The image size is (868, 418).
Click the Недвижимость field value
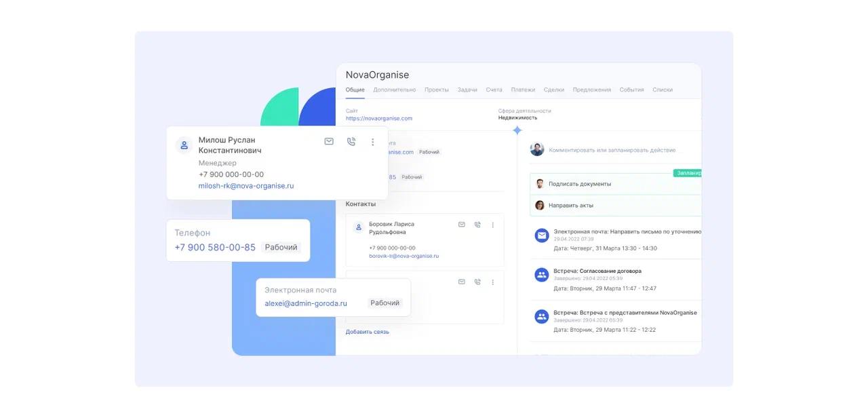coord(518,118)
